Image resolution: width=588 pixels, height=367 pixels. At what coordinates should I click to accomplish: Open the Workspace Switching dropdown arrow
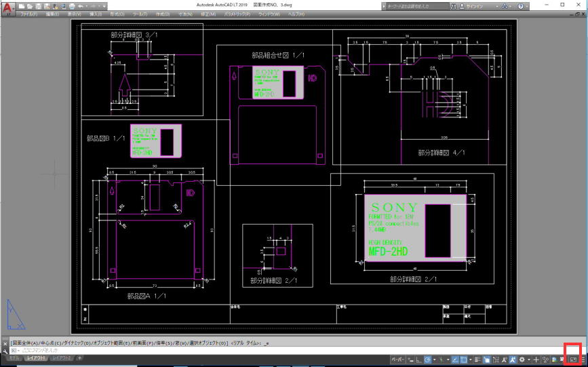point(529,360)
